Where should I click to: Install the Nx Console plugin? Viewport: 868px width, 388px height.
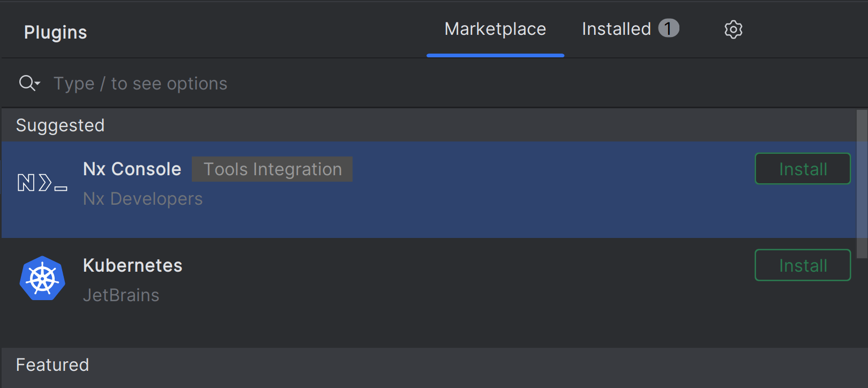802,169
